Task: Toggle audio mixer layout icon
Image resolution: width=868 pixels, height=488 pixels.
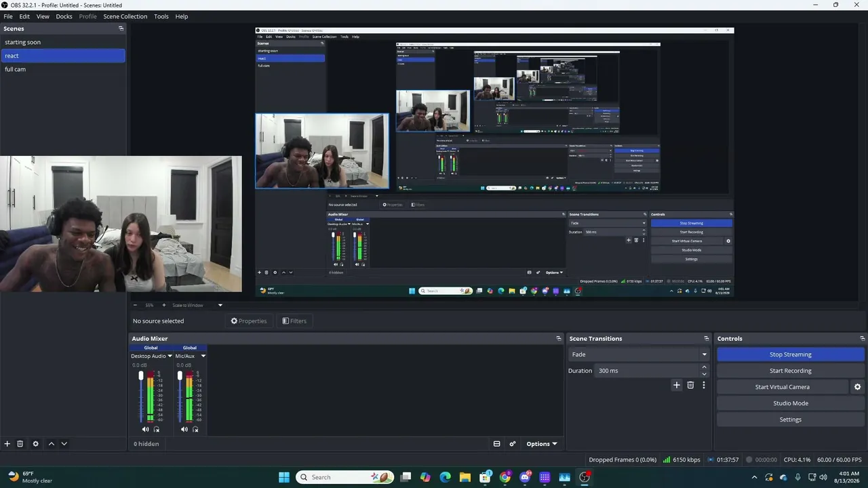Action: [x=496, y=444]
